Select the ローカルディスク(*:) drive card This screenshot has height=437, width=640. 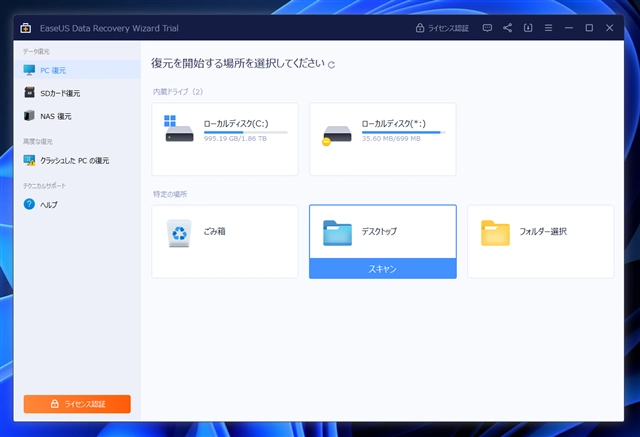point(383,139)
